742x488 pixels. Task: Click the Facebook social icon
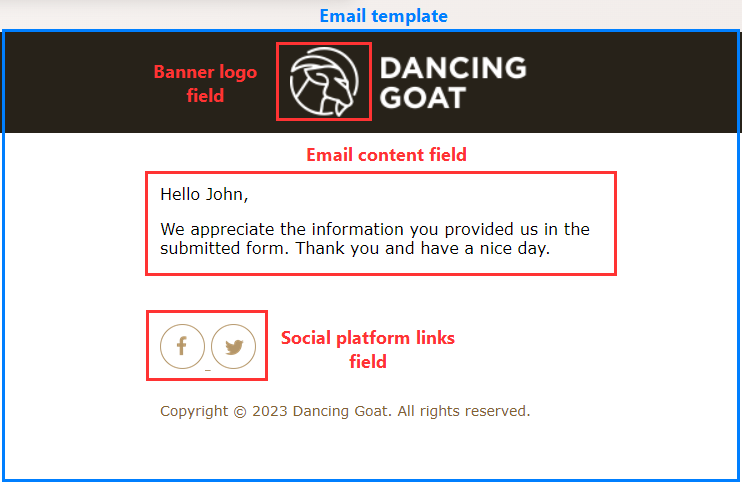[x=182, y=346]
